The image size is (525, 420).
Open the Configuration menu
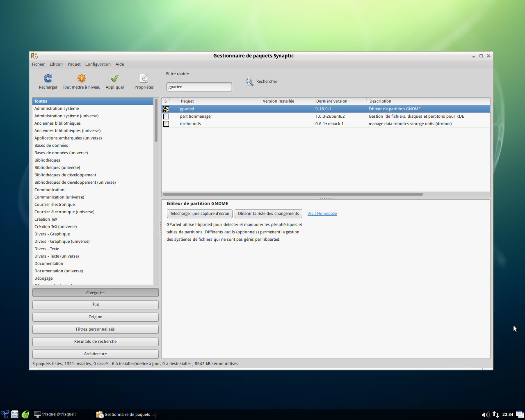pyautogui.click(x=98, y=64)
